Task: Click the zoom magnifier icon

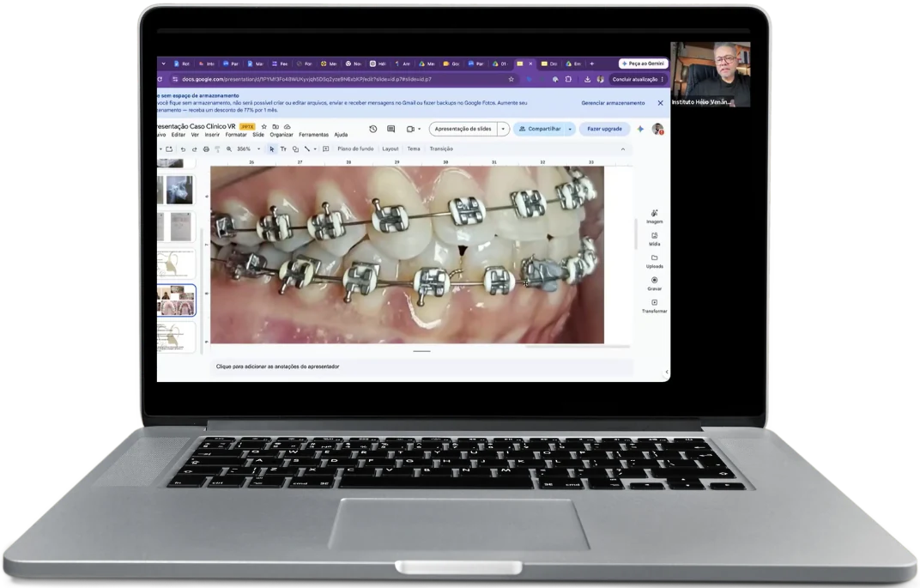Action: click(229, 149)
